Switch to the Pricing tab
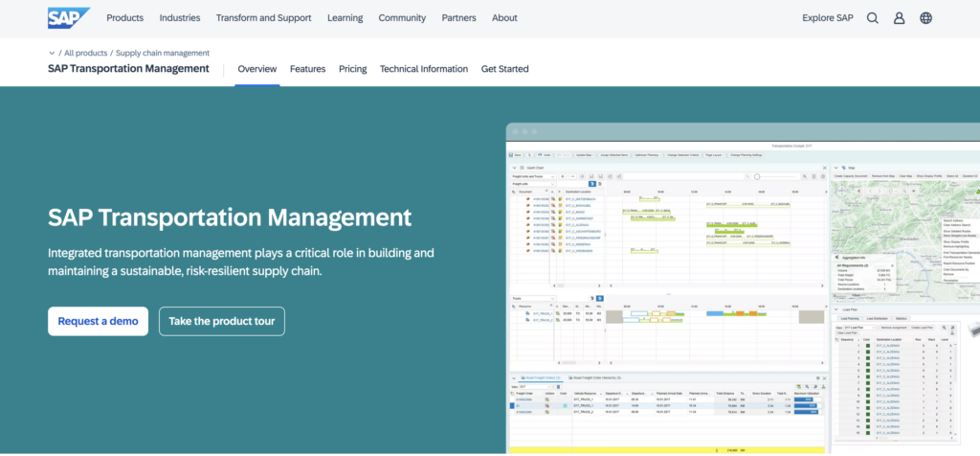The width and height of the screenshot is (980, 456). click(x=352, y=69)
